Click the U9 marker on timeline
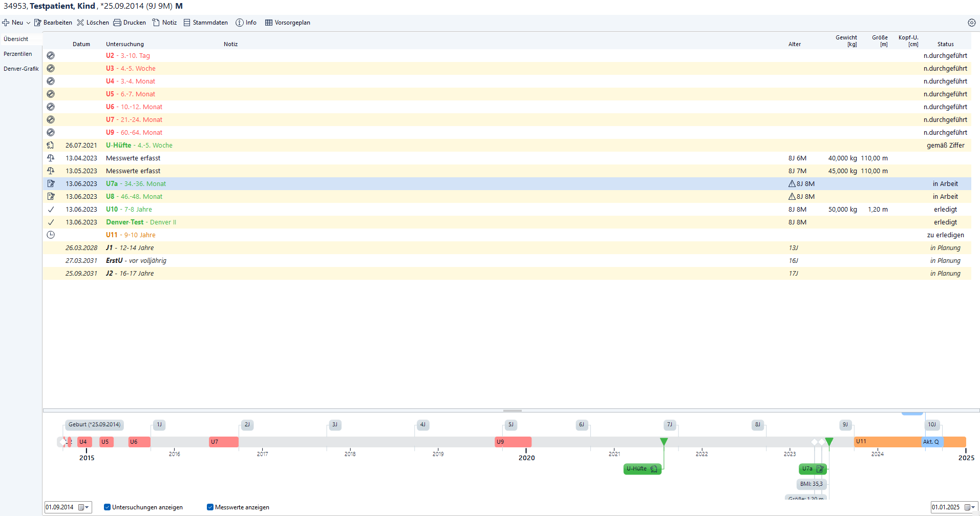This screenshot has width=980, height=516. [x=513, y=442]
